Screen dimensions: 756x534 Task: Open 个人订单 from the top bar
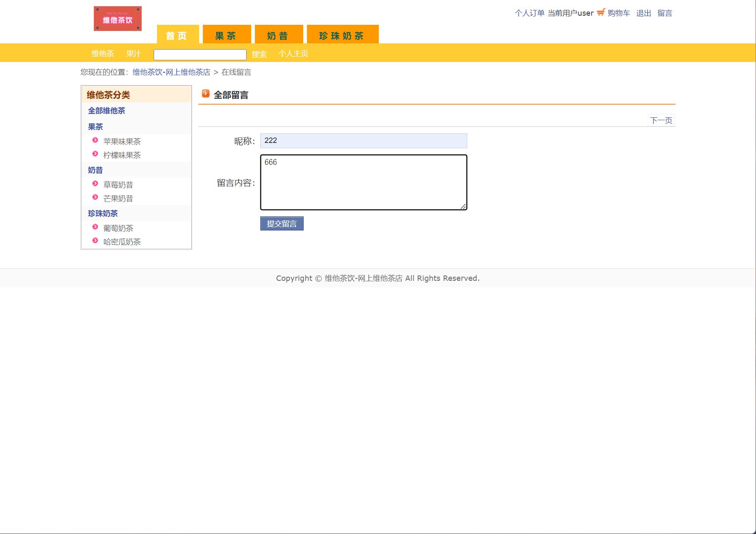[x=529, y=13]
